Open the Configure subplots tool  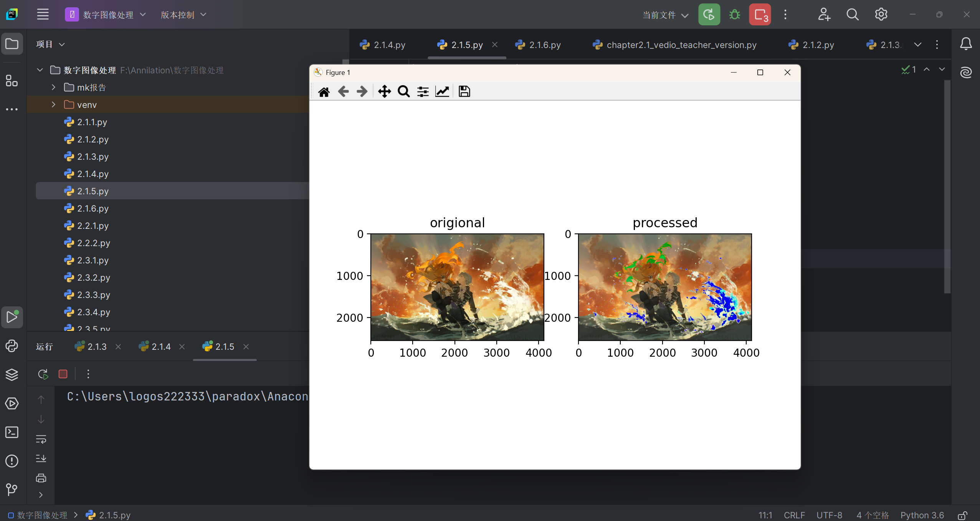[x=423, y=91]
